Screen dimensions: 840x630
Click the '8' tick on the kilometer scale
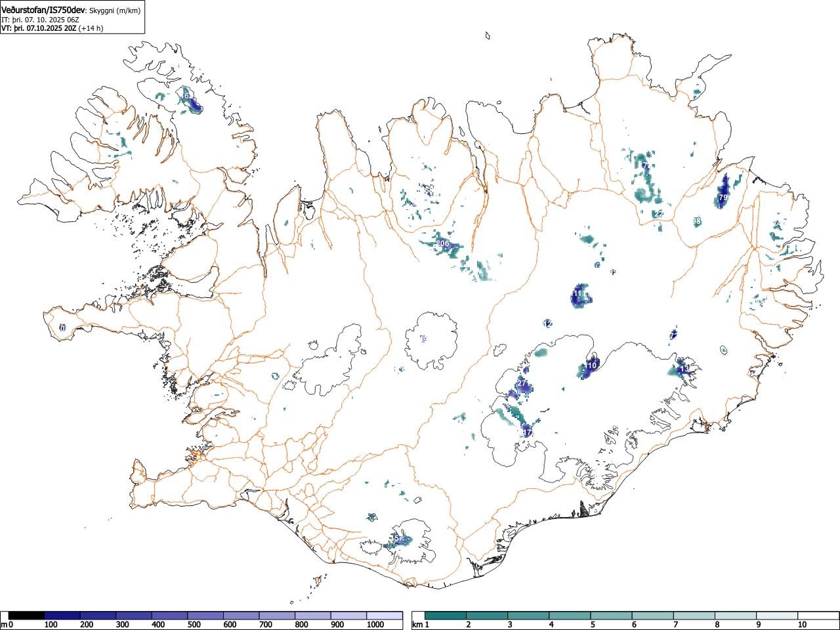pyautogui.click(x=717, y=625)
